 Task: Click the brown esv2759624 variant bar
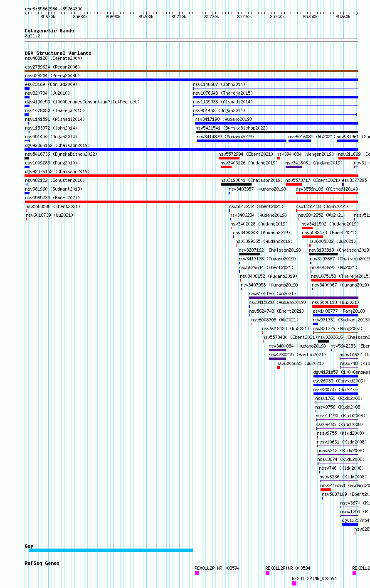point(191,71)
